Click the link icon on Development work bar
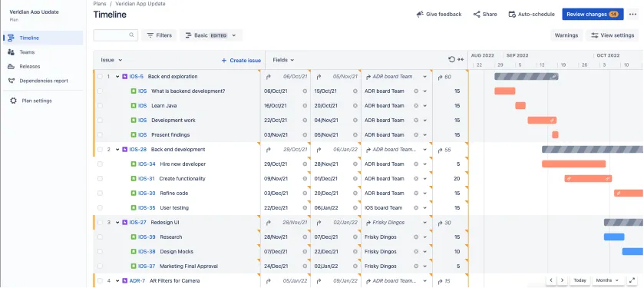 [553, 121]
